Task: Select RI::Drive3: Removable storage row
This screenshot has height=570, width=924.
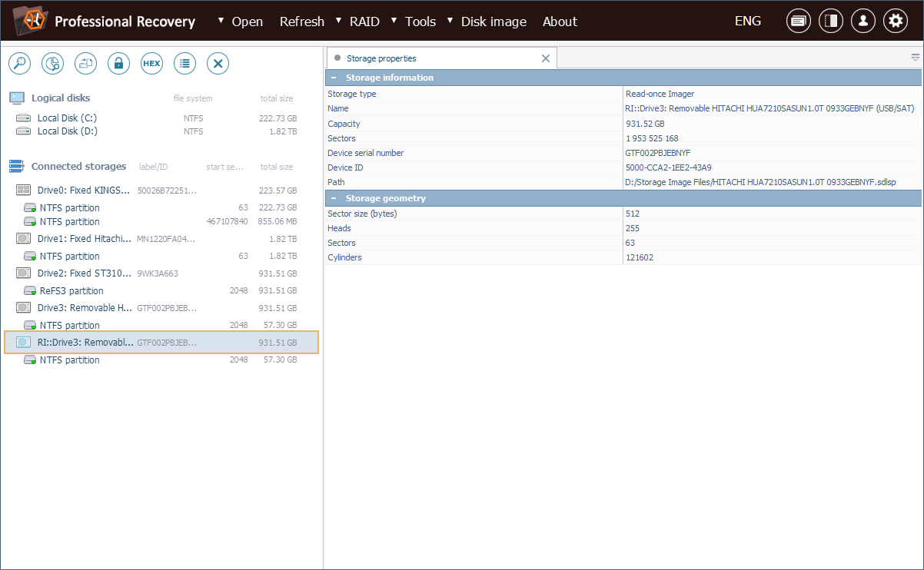Action: tap(161, 343)
